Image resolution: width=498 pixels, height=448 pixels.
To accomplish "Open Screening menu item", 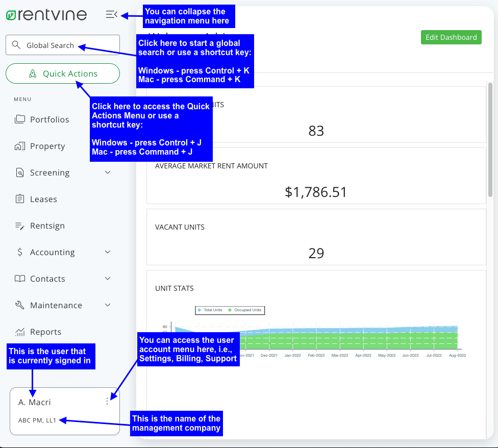I will (49, 172).
